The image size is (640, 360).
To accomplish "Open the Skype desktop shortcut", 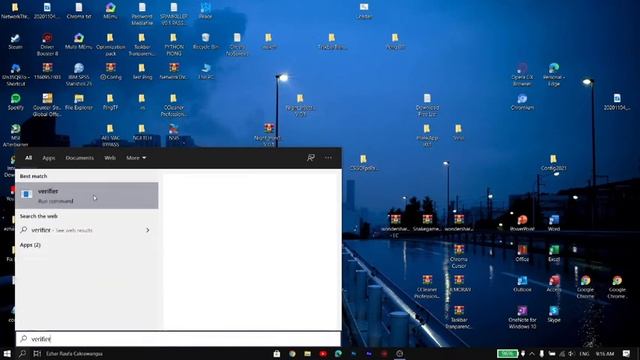I will (554, 314).
